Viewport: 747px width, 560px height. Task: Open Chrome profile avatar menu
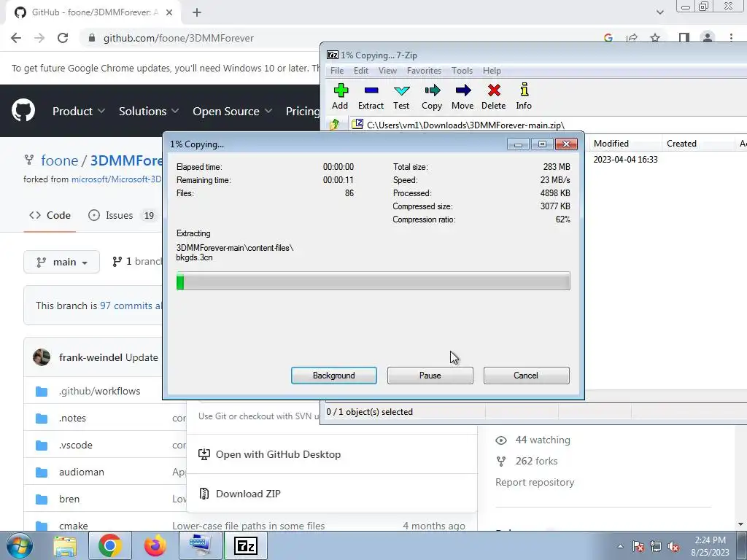(x=708, y=38)
